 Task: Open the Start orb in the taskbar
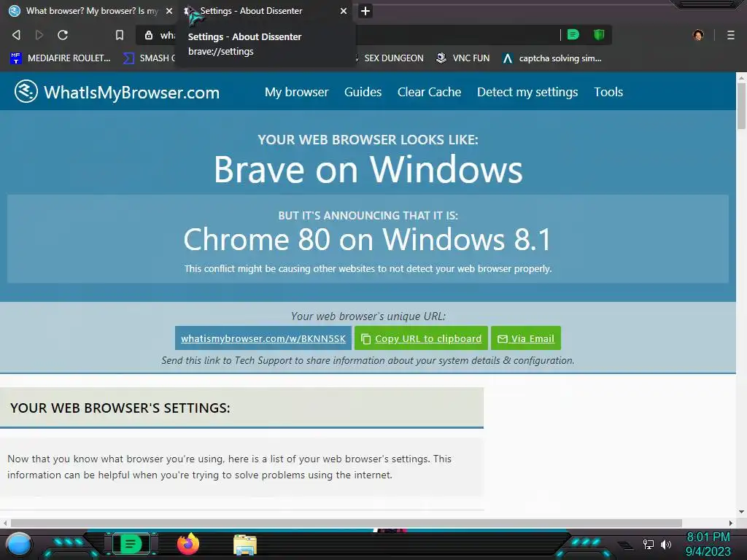[19, 544]
